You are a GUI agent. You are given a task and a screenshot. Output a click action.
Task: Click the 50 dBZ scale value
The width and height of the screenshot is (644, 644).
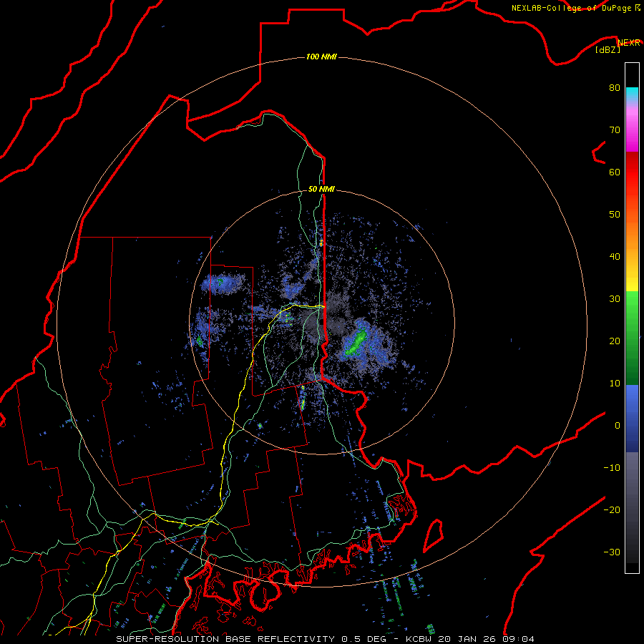pos(615,215)
